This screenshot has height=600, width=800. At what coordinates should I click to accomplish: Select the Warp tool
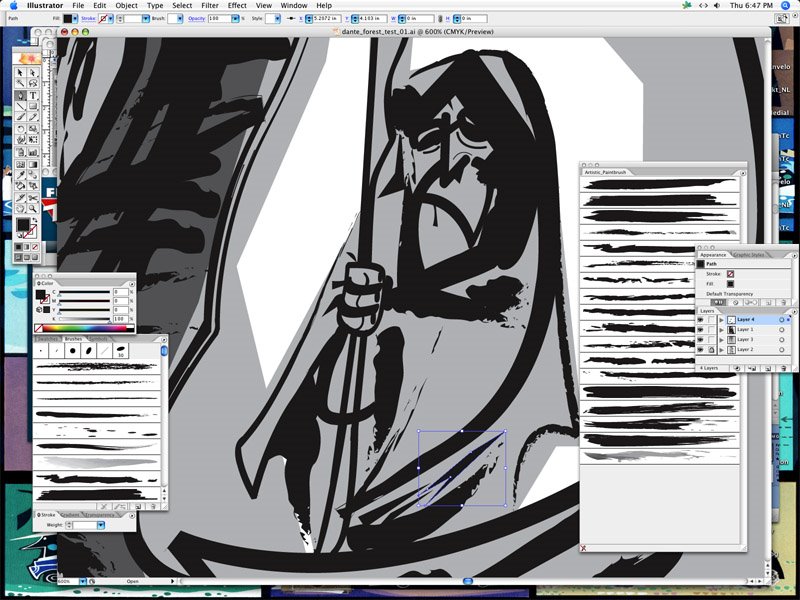click(20, 139)
